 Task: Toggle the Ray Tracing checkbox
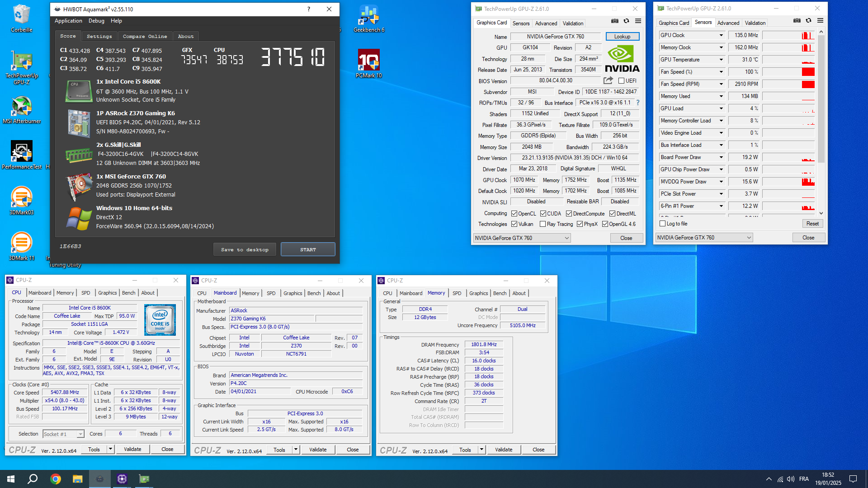coord(543,224)
